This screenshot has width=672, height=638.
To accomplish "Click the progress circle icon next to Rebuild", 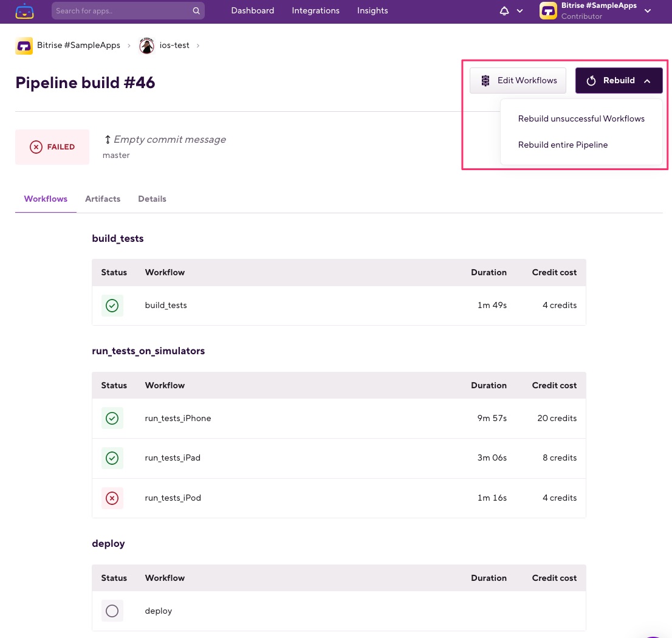I will coord(591,80).
